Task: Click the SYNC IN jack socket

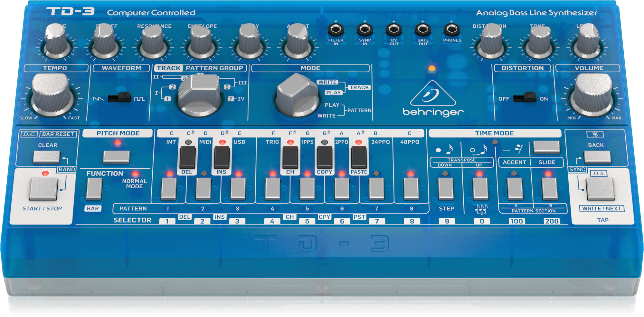Action: pos(365,30)
